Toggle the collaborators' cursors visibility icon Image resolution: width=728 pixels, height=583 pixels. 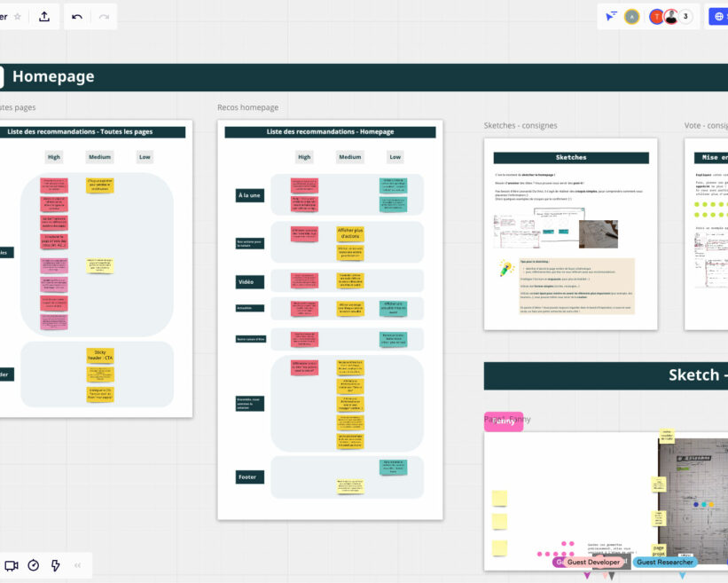coord(611,16)
